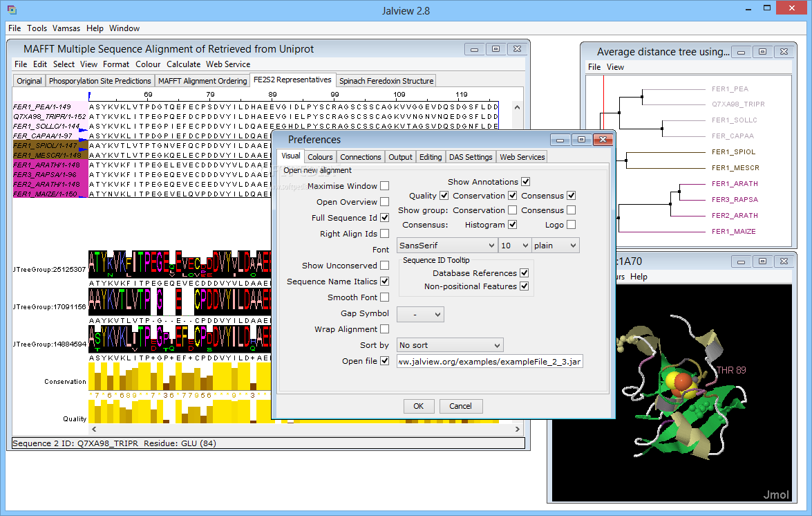Enable Open Overview option

click(384, 202)
